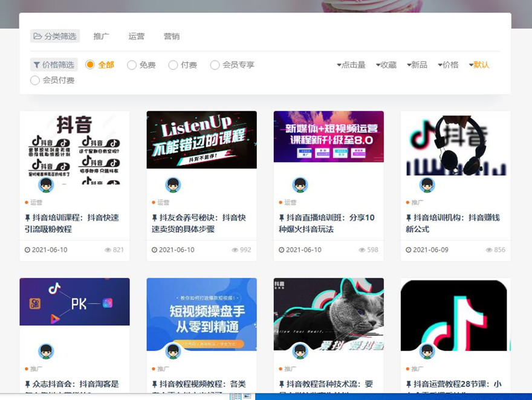532x400 pixels.
Task: Open the ListenUp 不能错过的课程 thumbnail
Action: (201, 140)
